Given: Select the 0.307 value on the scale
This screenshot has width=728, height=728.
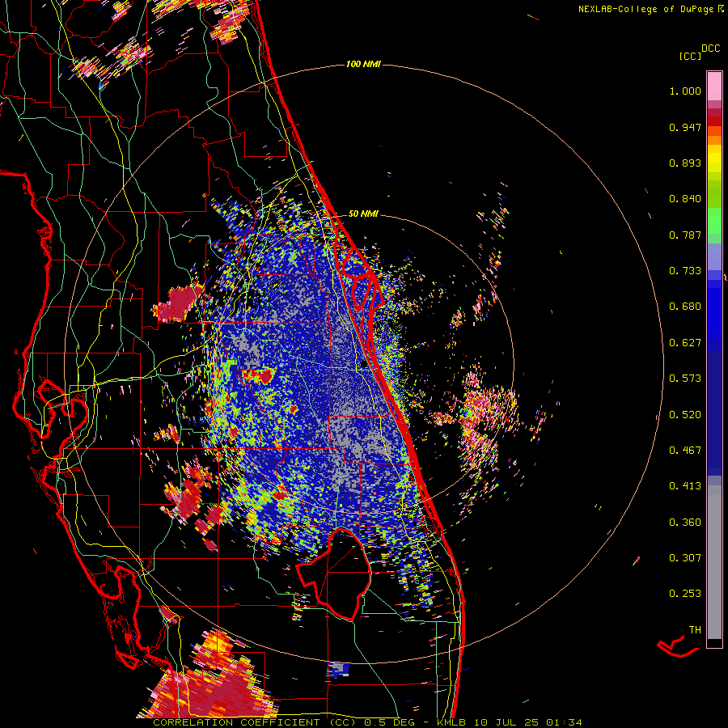Looking at the screenshot, I should coord(685,558).
